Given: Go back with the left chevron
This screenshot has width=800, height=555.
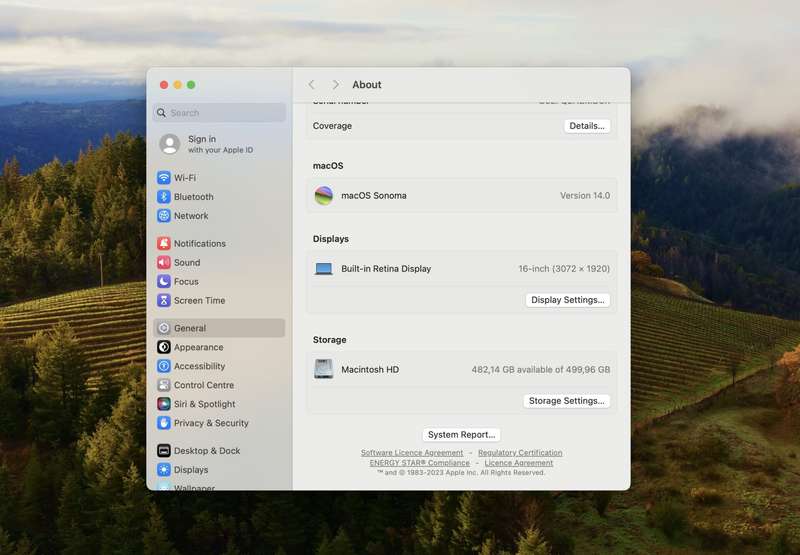Looking at the screenshot, I should (x=312, y=84).
